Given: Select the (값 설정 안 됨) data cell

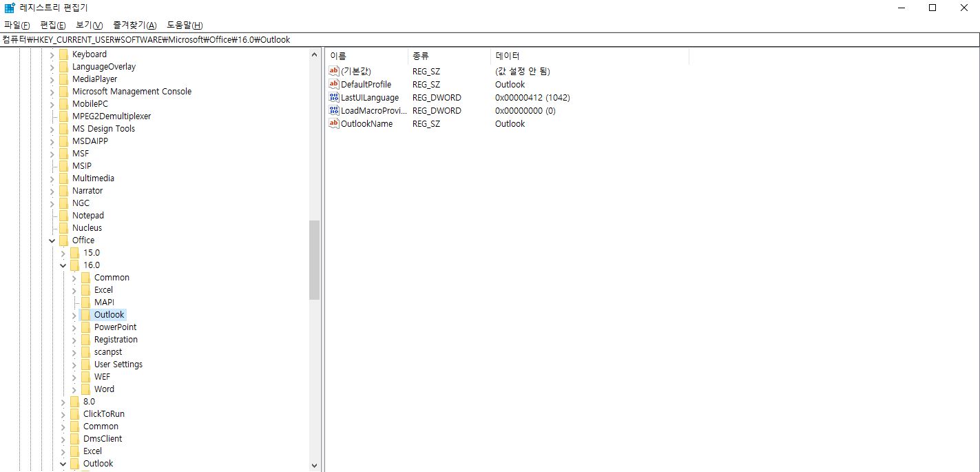Looking at the screenshot, I should pyautogui.click(x=522, y=71).
